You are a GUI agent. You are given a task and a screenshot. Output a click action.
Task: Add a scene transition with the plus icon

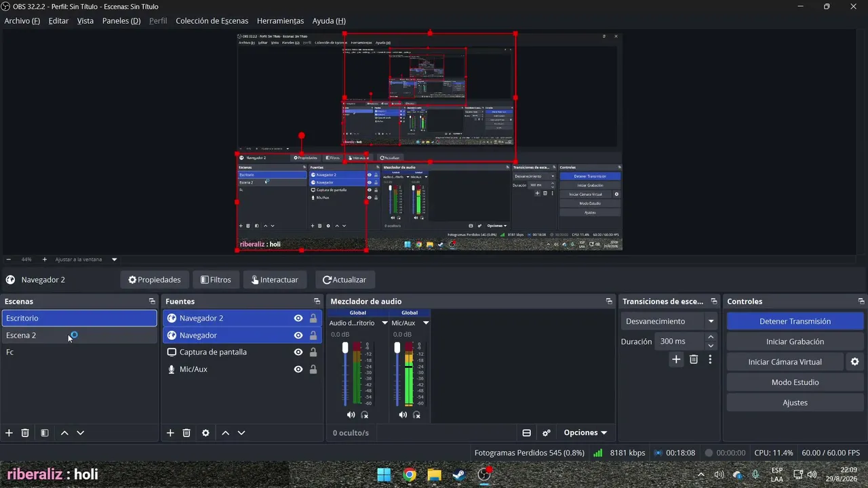(x=676, y=359)
